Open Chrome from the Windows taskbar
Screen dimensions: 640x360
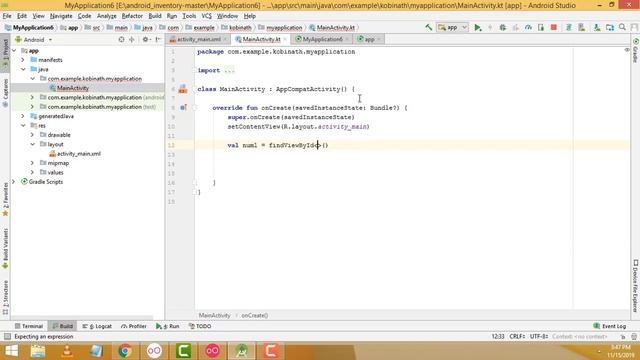pos(125,351)
